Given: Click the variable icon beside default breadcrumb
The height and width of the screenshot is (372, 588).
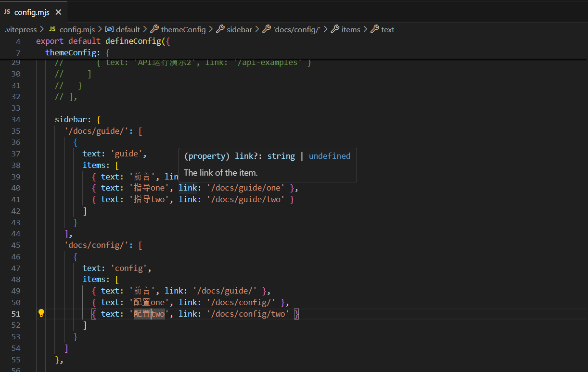Looking at the screenshot, I should 109,29.
